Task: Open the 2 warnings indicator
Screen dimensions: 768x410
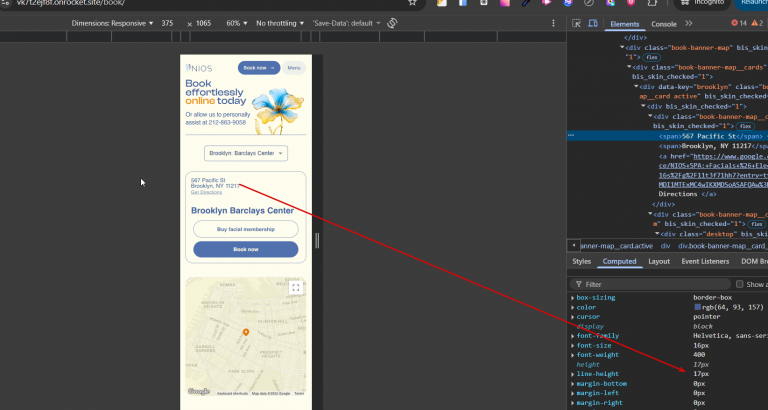Action: point(758,23)
